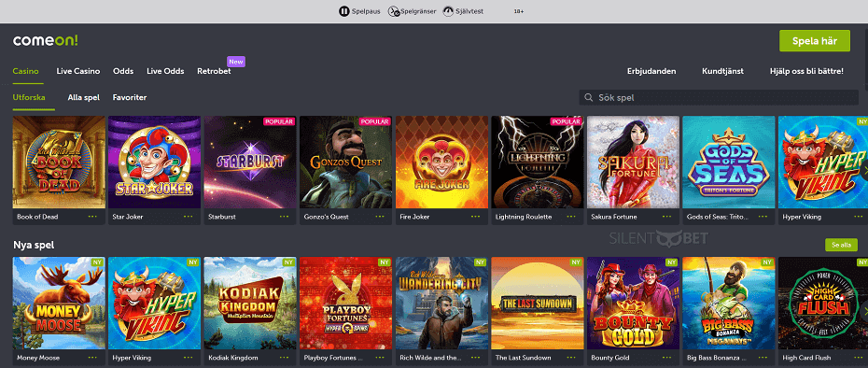Click the Spela här button
The height and width of the screenshot is (368, 868).
click(814, 41)
